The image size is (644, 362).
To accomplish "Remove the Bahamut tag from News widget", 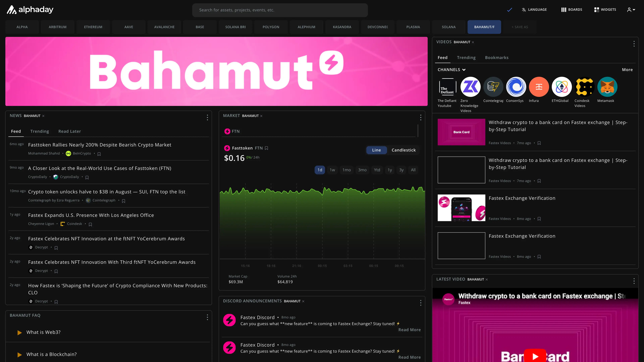I will 43,116.
